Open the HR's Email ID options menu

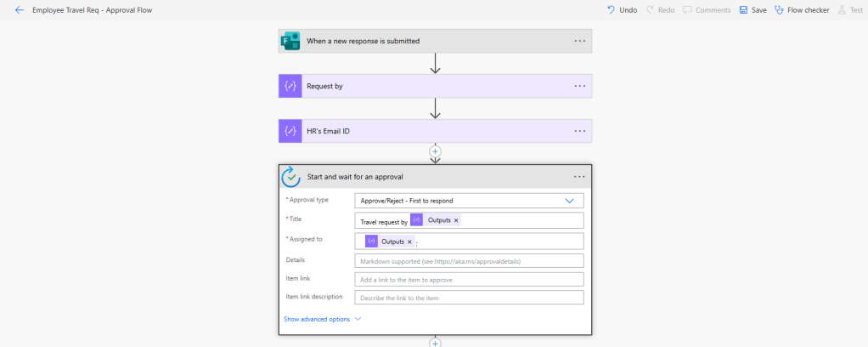click(579, 131)
